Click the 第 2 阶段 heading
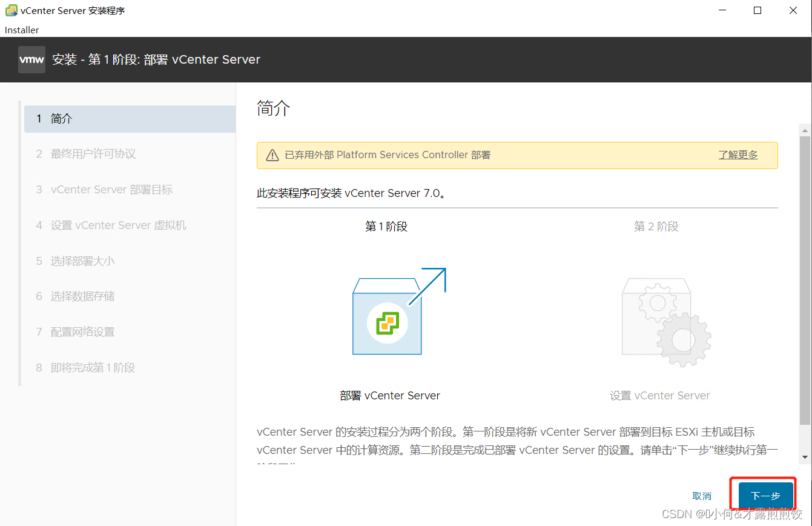The image size is (812, 526). click(656, 227)
